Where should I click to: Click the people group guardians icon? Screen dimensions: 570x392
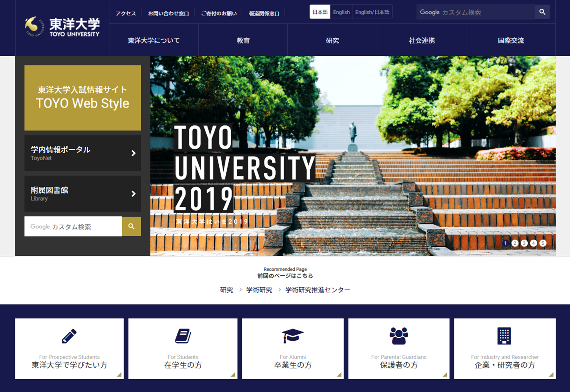(x=399, y=336)
